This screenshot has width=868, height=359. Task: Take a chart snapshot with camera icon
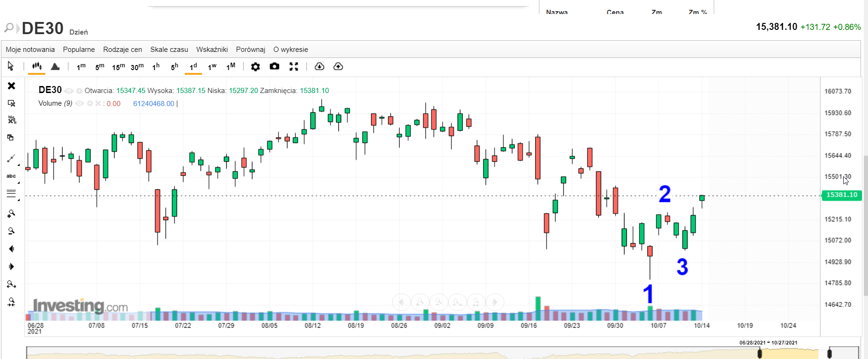click(x=274, y=66)
